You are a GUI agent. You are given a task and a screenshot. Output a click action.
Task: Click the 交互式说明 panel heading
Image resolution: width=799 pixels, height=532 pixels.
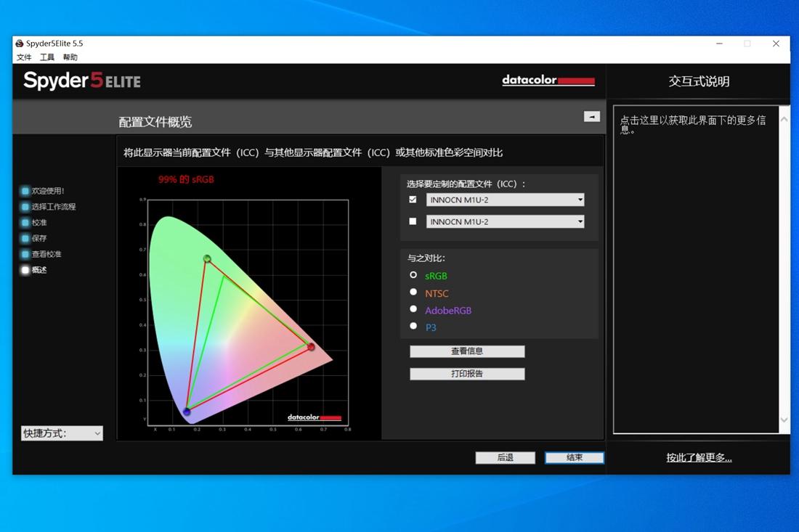pos(699,81)
